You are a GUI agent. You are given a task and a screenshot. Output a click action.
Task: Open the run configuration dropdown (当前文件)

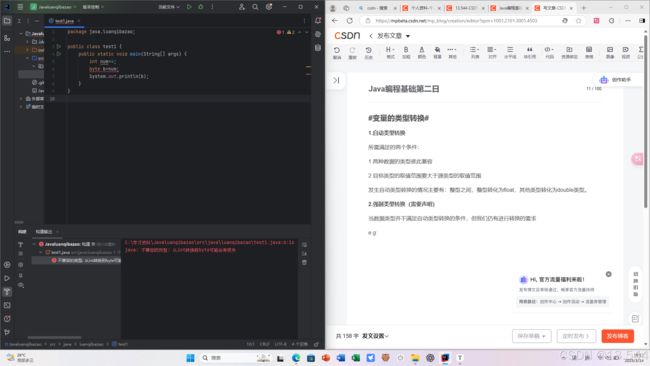[169, 7]
